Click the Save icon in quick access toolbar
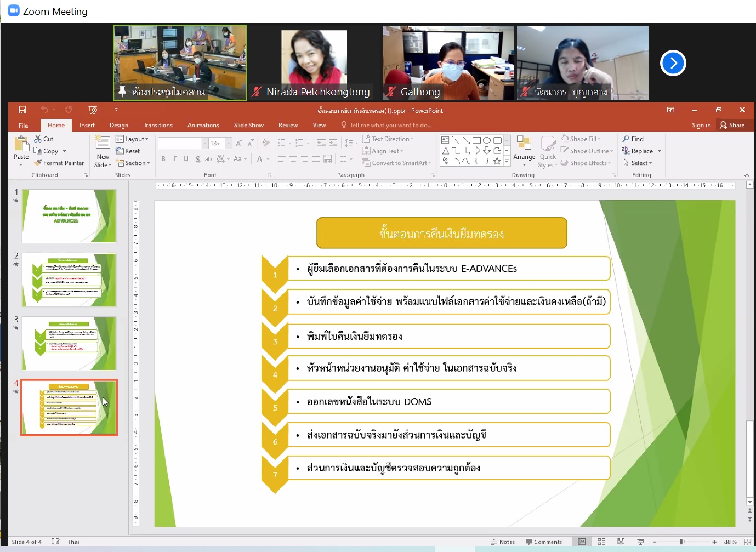Image resolution: width=756 pixels, height=552 pixels. coord(22,110)
